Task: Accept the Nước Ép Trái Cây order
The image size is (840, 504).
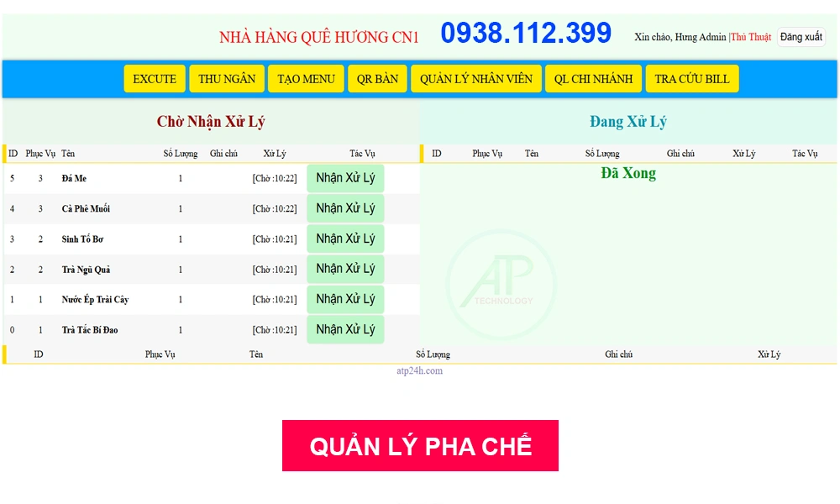Action: [345, 299]
